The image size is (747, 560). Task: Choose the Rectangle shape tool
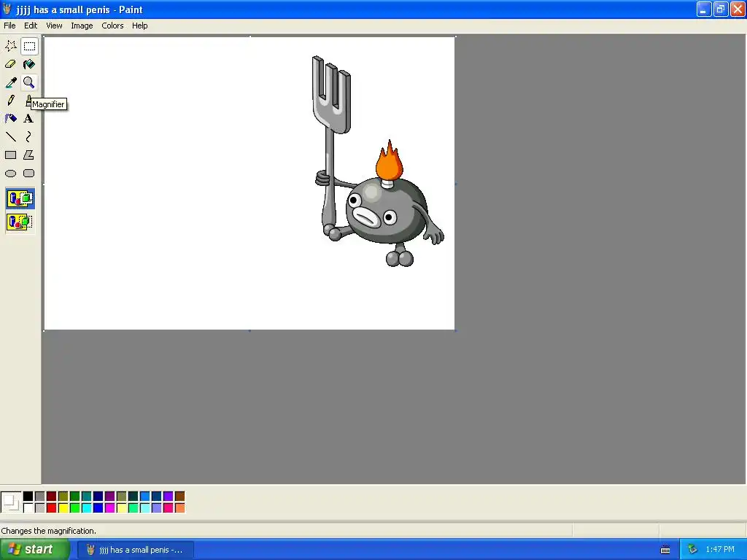click(11, 155)
